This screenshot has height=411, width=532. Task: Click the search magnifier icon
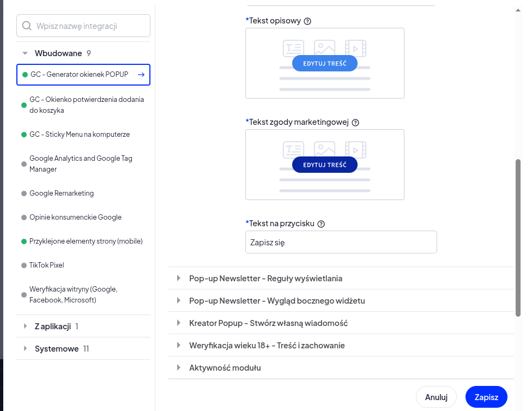point(27,26)
